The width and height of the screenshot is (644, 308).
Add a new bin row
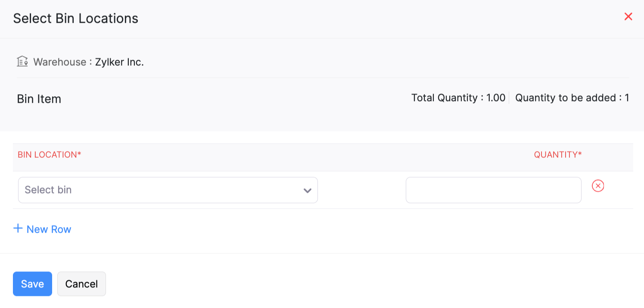click(x=42, y=229)
